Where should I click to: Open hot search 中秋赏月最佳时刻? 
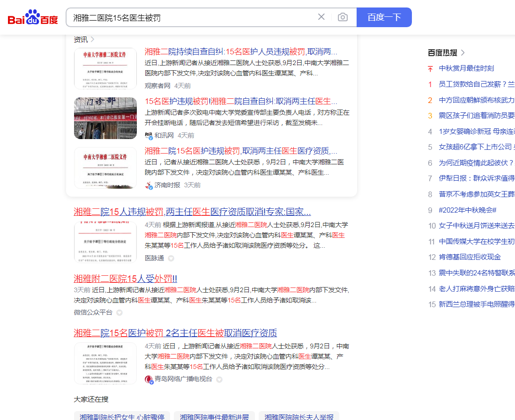click(x=466, y=68)
